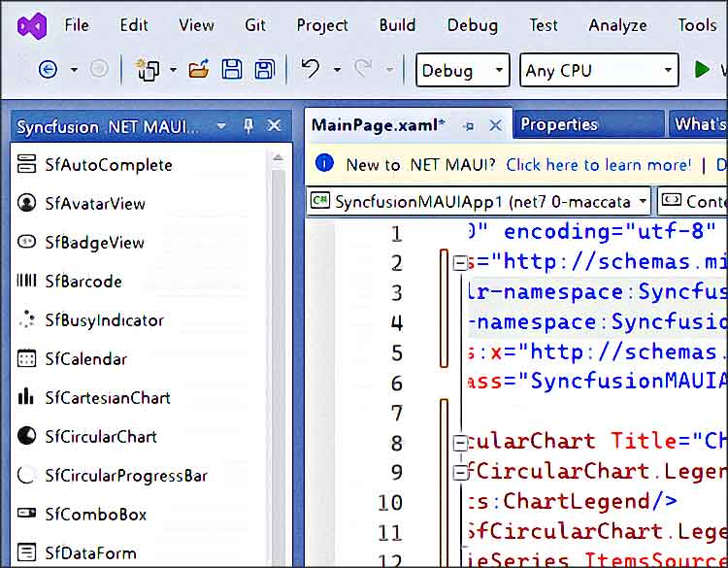Collapse the Legend region at line 9
This screenshot has height=568, width=728.
click(x=460, y=473)
